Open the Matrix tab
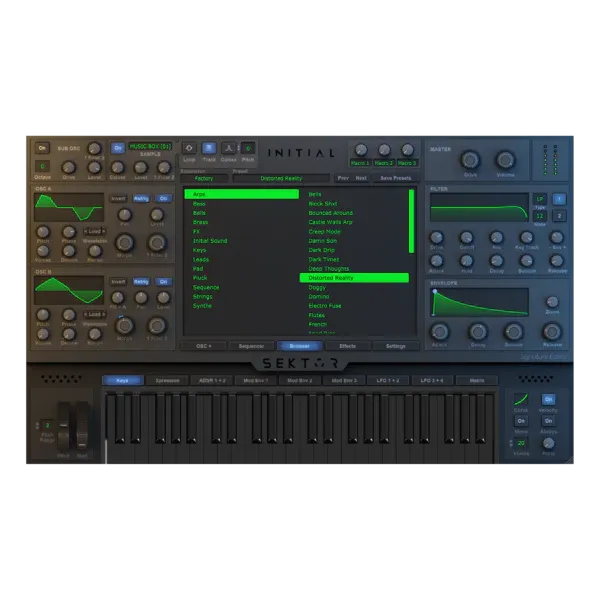 pos(477,381)
